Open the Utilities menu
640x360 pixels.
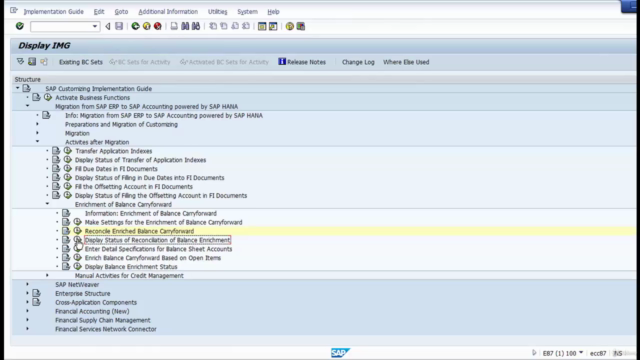(x=218, y=11)
